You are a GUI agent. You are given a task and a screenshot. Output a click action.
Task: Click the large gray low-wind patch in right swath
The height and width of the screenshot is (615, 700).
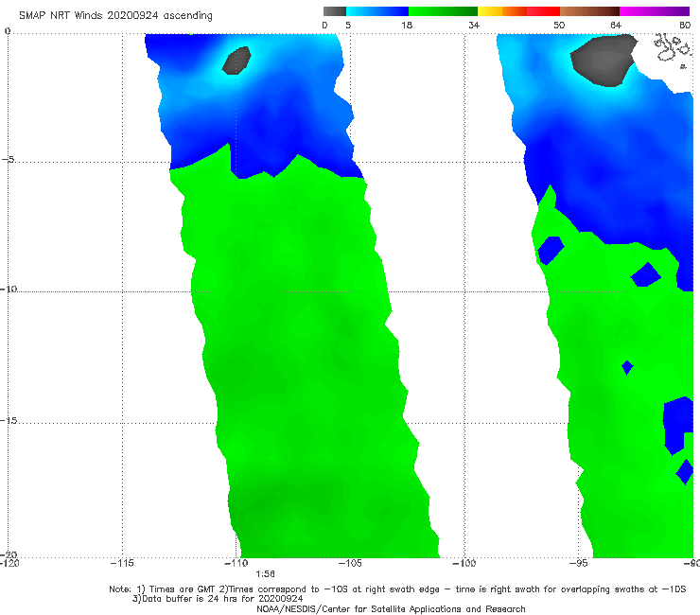point(604,61)
